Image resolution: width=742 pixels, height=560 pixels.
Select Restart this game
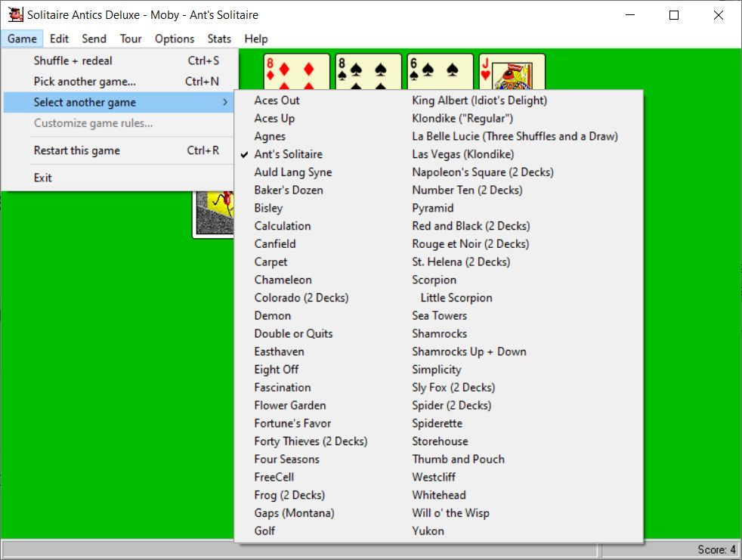[77, 150]
